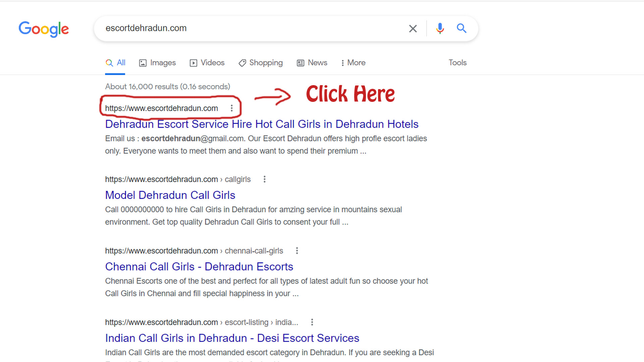The width and height of the screenshot is (644, 362).
Task: Open three-dot menu for the first escortdehradun.com result
Action: tap(231, 108)
